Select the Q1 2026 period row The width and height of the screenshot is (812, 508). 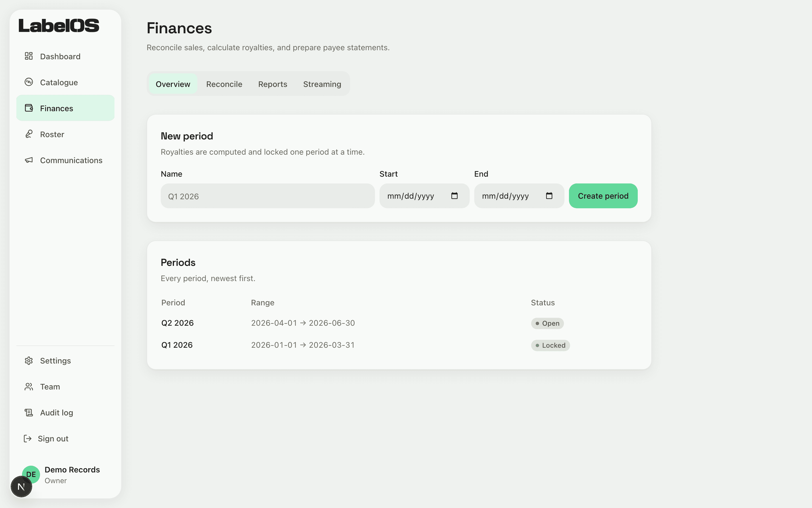pos(399,345)
